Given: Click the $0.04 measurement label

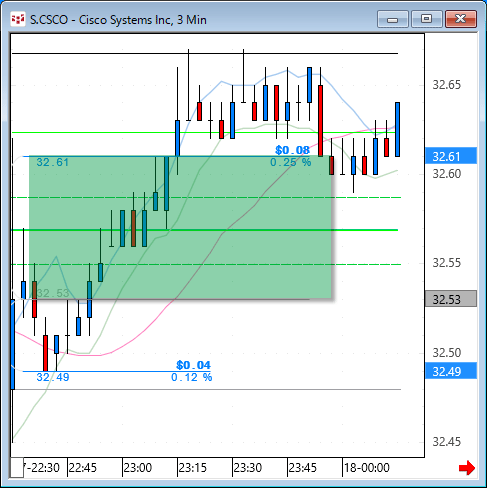Looking at the screenshot, I should click(x=194, y=365).
